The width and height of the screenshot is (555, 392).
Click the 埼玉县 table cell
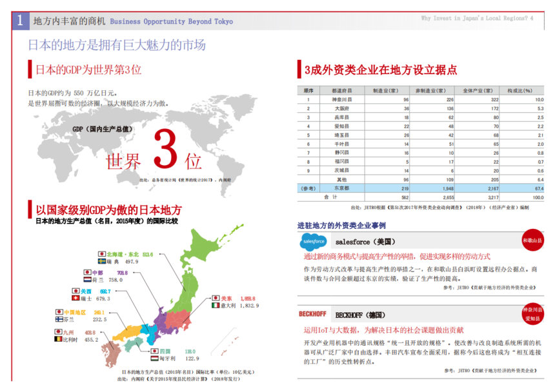(342, 135)
